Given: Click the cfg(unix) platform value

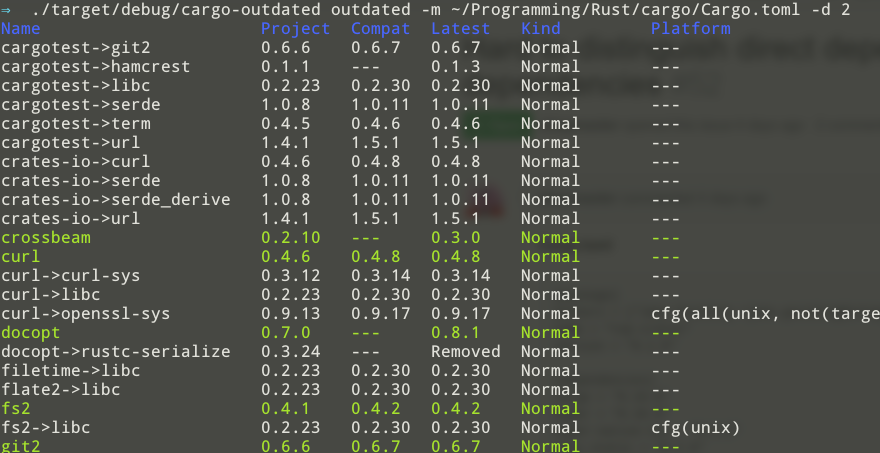Looking at the screenshot, I should click(696, 429).
